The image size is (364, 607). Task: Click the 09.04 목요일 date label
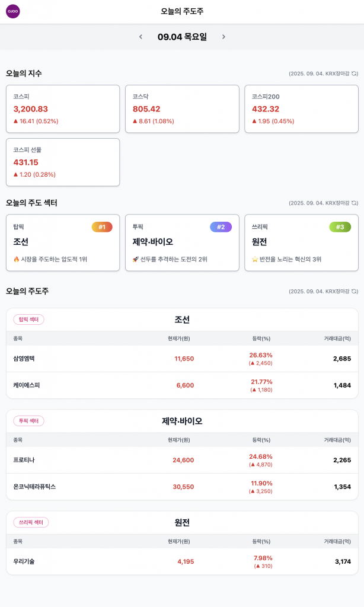[x=182, y=37]
